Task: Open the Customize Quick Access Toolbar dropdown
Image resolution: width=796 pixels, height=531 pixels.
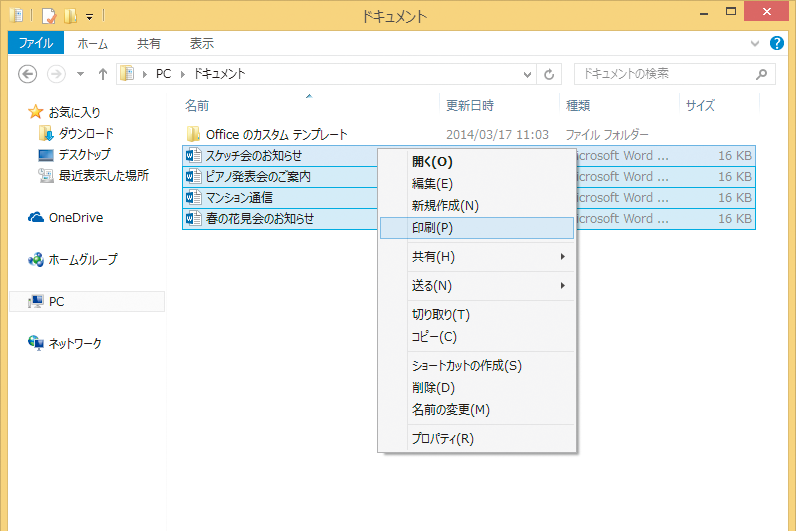Action: 89,17
